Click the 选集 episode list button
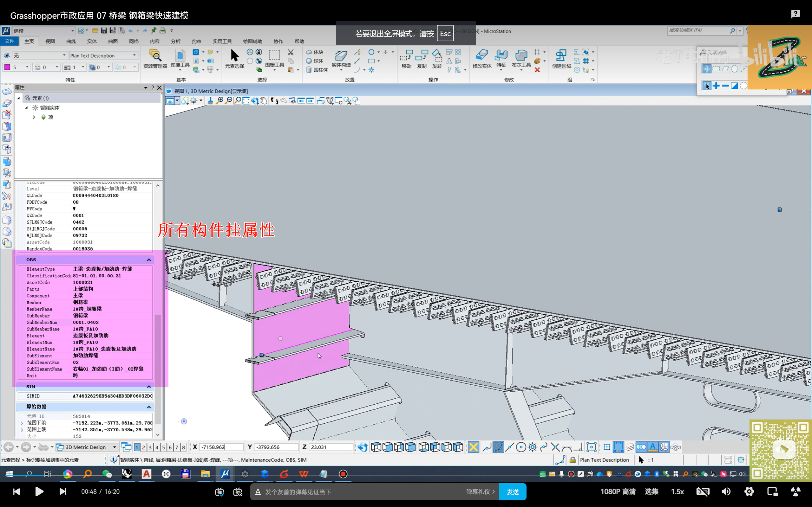This screenshot has height=507, width=812. coord(651,491)
